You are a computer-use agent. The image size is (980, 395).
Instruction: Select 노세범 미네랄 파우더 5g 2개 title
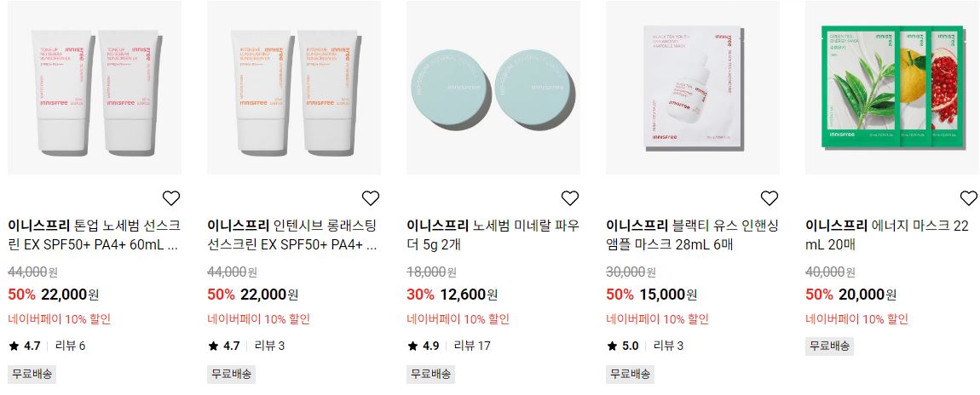[x=493, y=235]
